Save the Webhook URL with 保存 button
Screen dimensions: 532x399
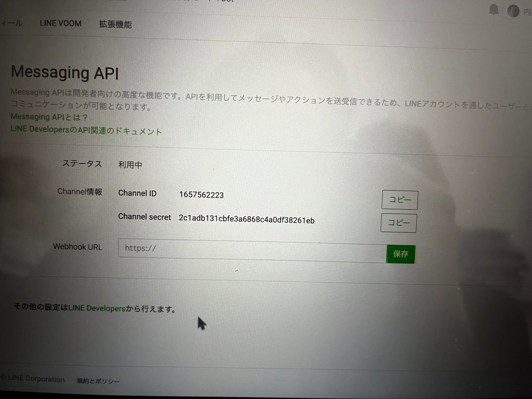pos(401,254)
